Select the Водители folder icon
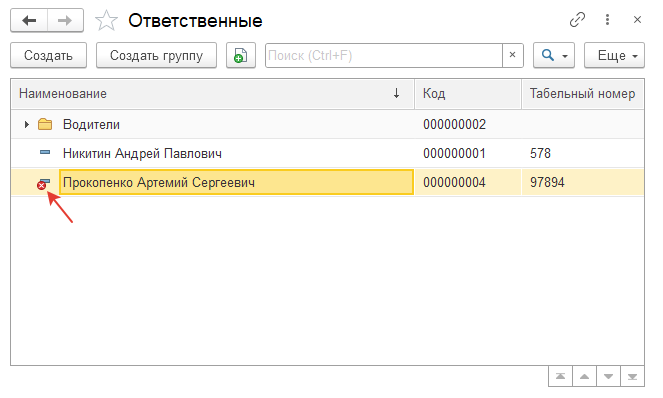The height and width of the screenshot is (398, 663). pos(45,124)
